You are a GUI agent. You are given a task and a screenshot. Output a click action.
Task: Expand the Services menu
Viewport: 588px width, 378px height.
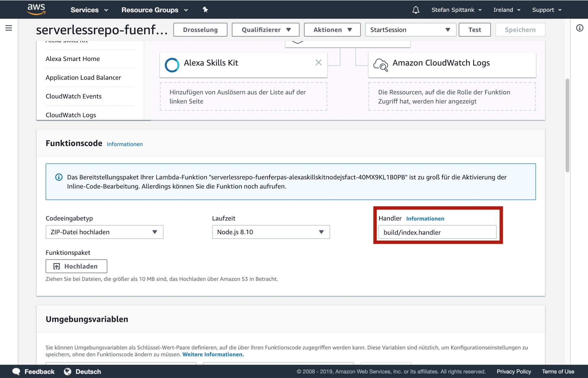click(x=89, y=10)
